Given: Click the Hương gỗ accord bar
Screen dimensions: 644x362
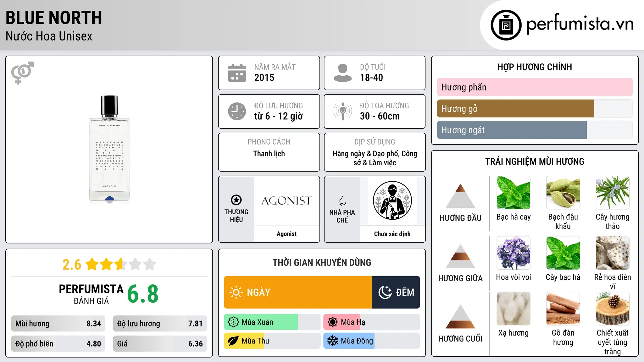Looking at the screenshot, I should coord(535,108).
